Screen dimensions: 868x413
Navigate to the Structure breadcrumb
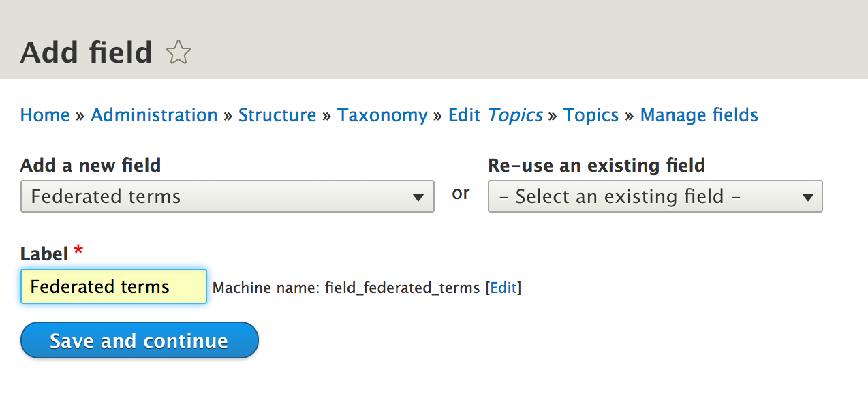coord(277,115)
